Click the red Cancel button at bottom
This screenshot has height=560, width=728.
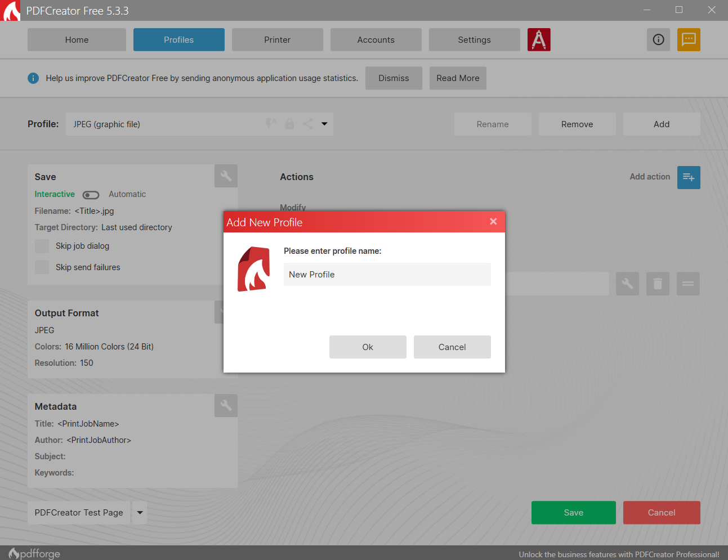tap(662, 513)
